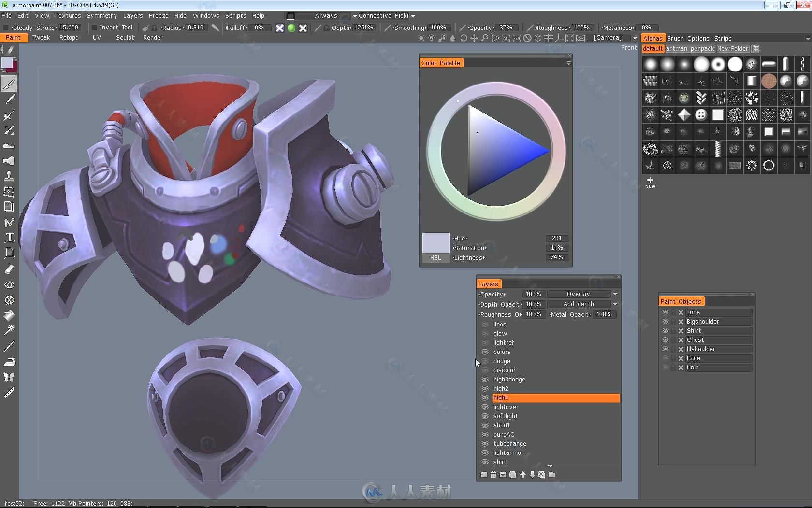This screenshot has height=508, width=812.
Task: Delete layer with the trash icon
Action: 493,475
